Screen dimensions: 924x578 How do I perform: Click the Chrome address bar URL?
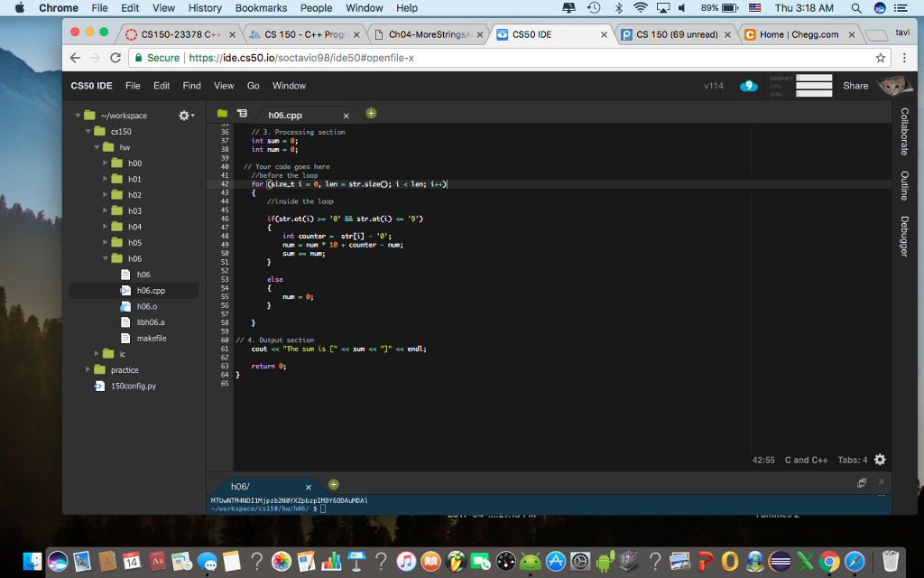pos(301,58)
